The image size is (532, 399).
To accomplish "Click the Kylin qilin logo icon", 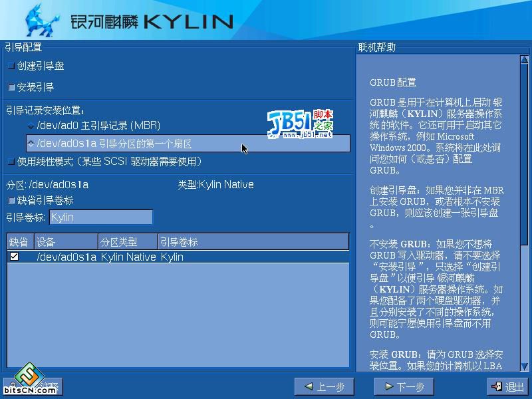I will coord(42,21).
